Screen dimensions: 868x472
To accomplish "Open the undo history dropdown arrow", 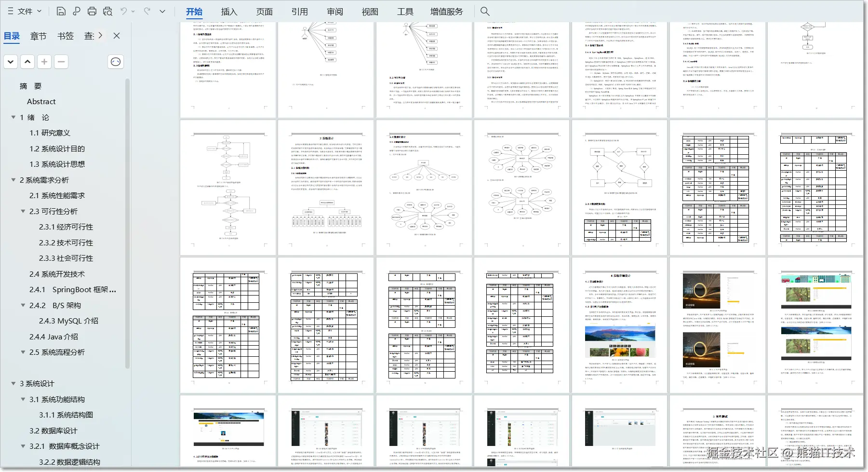I will click(133, 11).
